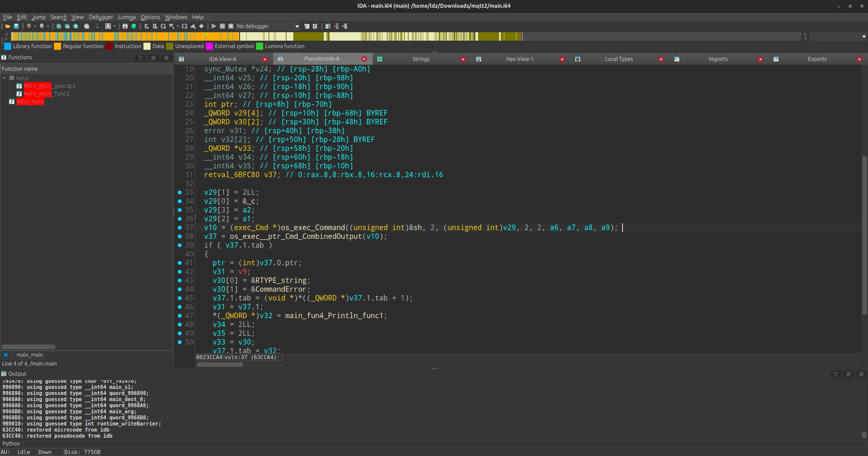Click the green circle toolbar icon

tap(134, 26)
